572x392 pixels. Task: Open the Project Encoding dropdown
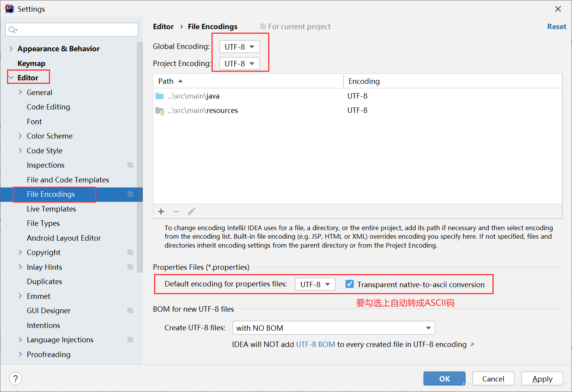pos(239,63)
